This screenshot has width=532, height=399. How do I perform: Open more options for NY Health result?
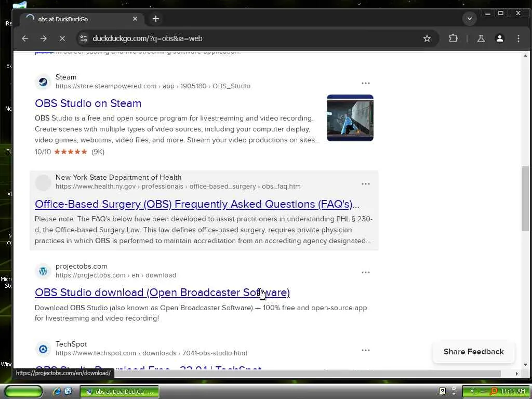(365, 184)
